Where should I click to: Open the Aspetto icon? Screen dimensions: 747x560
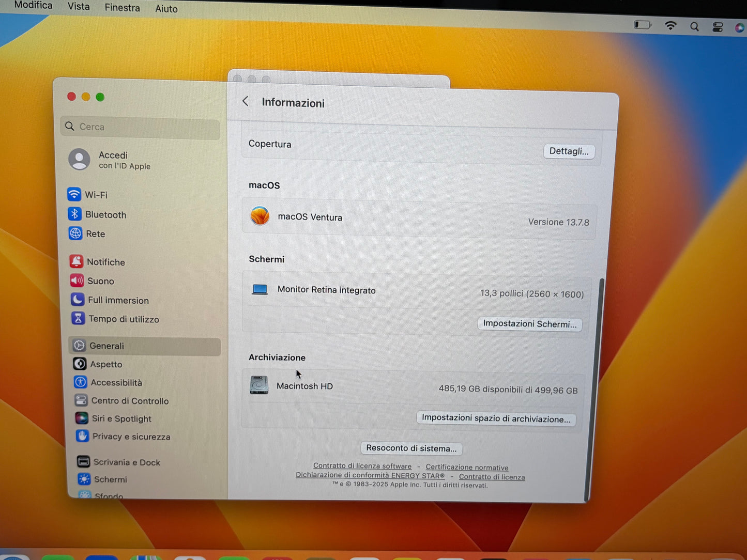tap(80, 364)
